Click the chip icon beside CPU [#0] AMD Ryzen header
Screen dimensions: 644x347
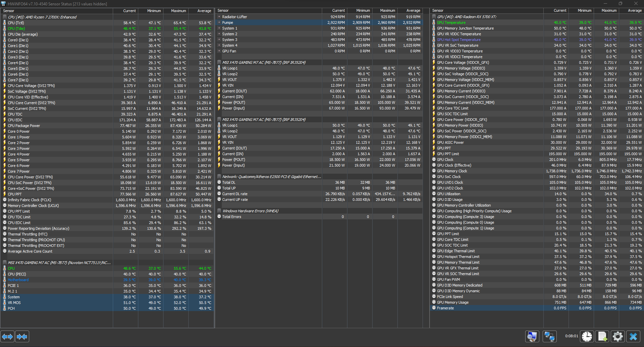(5, 17)
